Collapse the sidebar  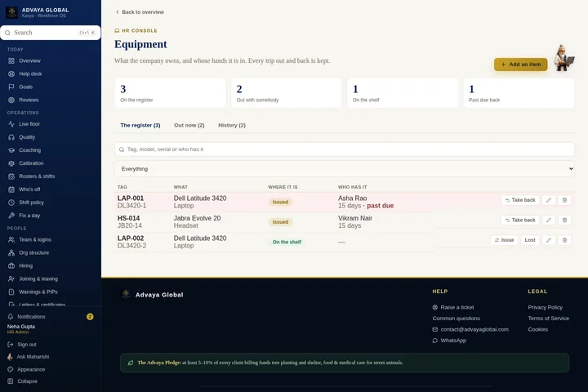pyautogui.click(x=27, y=381)
